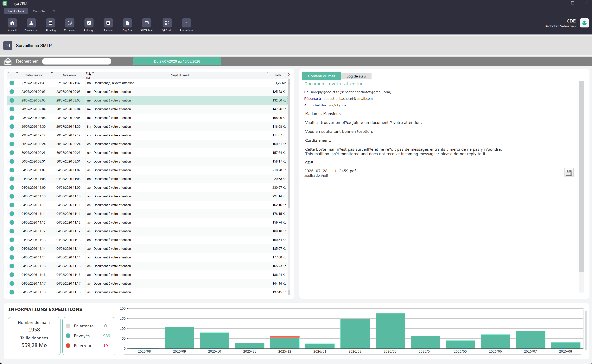Click the status dot of the 30/07/2026 09:31 row

coord(12,162)
